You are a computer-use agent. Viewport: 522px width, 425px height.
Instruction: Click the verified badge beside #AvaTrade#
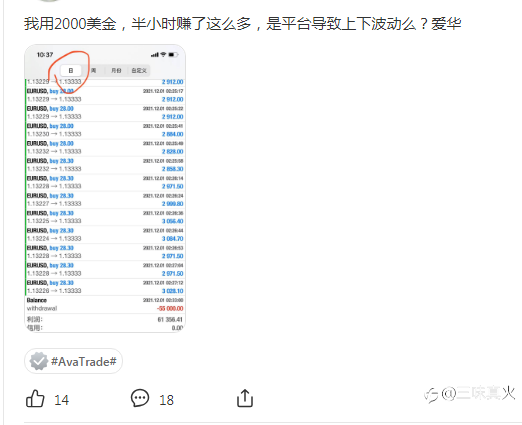tap(39, 361)
